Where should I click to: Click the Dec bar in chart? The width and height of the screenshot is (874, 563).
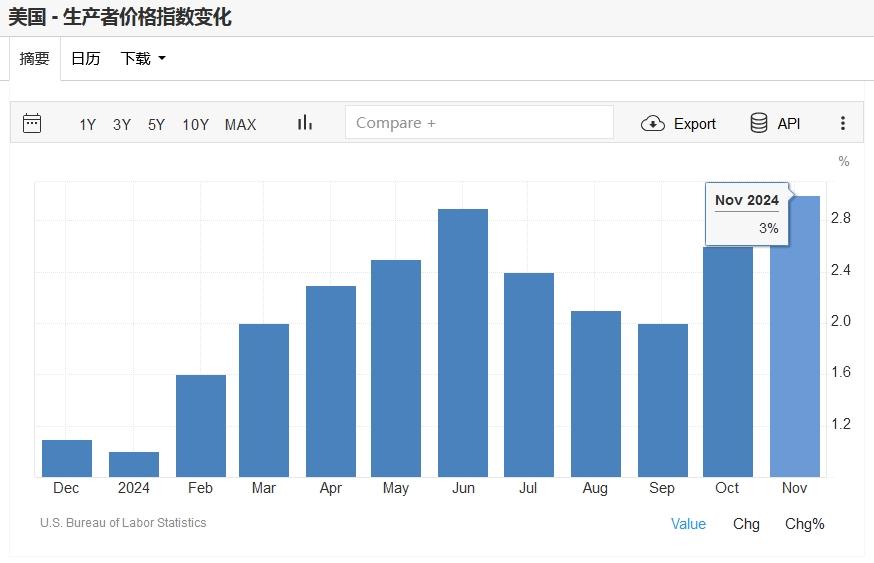pos(67,458)
